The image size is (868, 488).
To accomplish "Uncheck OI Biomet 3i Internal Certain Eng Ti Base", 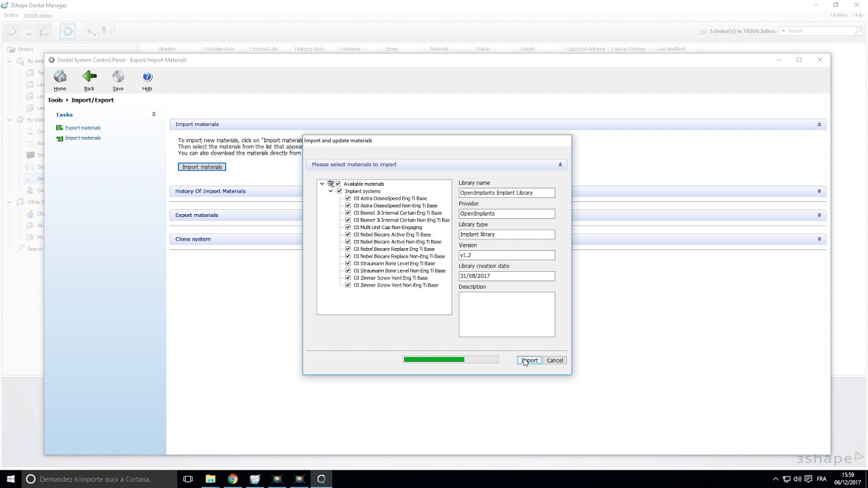I will pyautogui.click(x=348, y=213).
